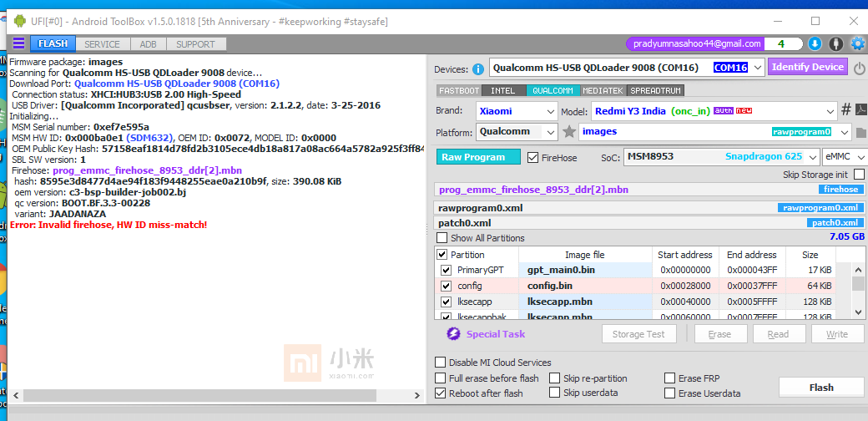Click the black microphone-style icon
Image resolution: width=868 pixels, height=421 pixels.
pyautogui.click(x=836, y=43)
